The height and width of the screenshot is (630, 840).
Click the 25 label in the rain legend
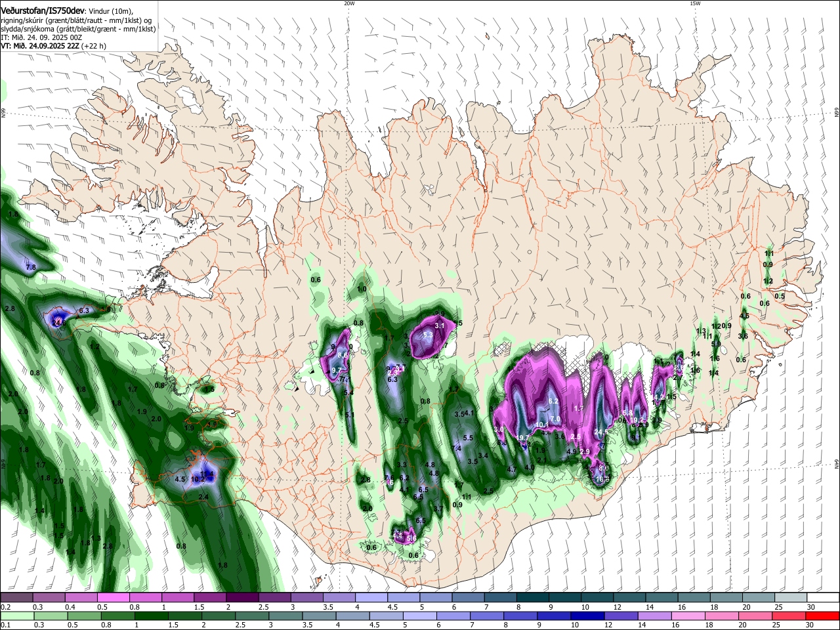click(x=778, y=625)
